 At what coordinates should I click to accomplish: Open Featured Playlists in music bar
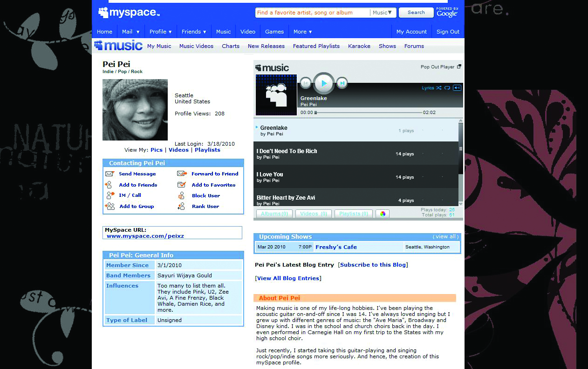316,46
